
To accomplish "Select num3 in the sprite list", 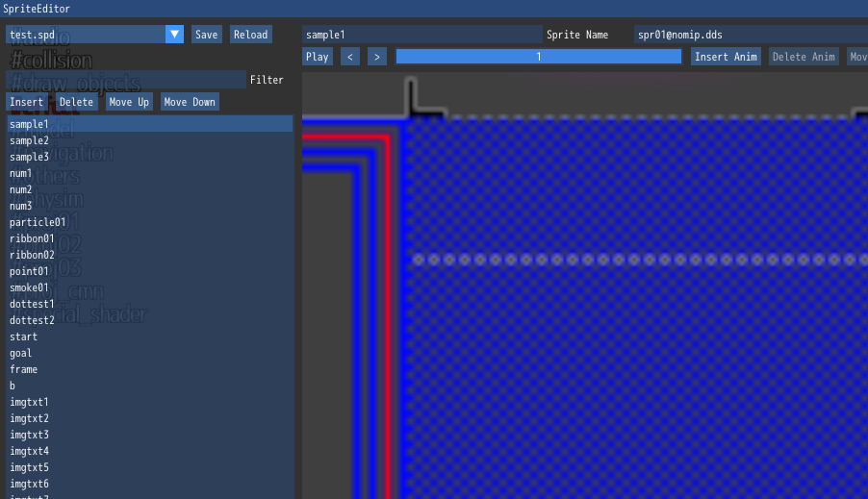I will pos(149,206).
